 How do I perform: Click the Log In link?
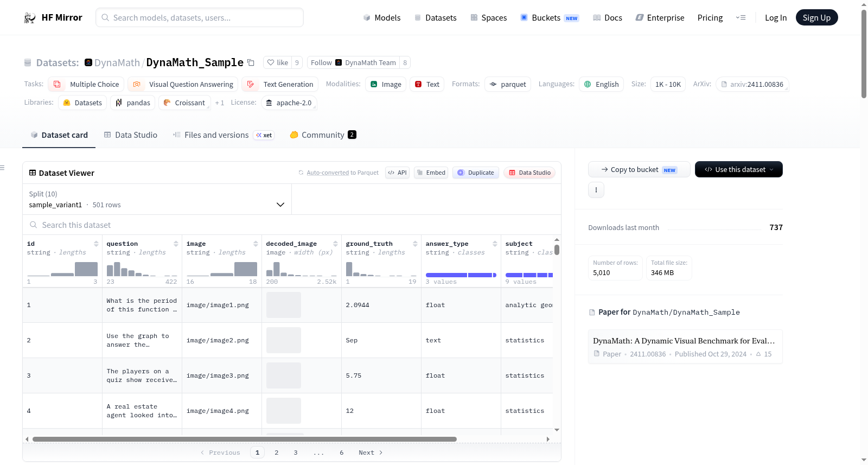tap(776, 17)
